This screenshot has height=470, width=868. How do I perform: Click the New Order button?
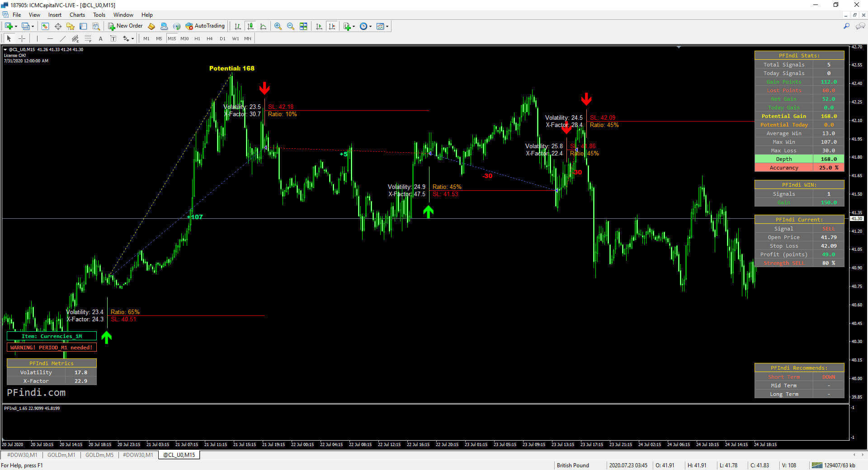click(x=125, y=26)
